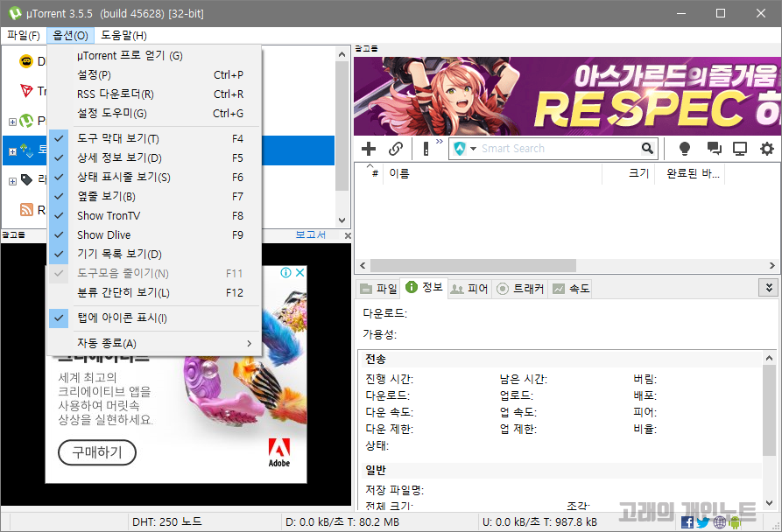
Task: Click the labels tag icon in sidebar
Action: (x=26, y=180)
